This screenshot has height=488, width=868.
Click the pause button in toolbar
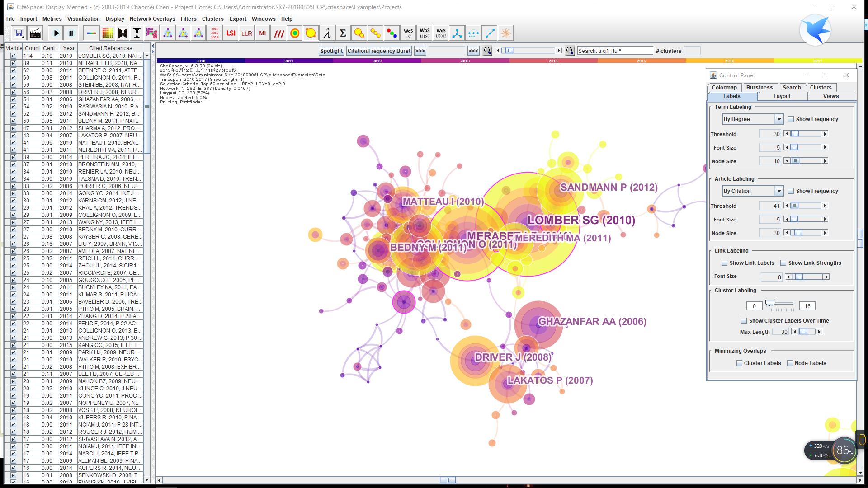click(71, 33)
